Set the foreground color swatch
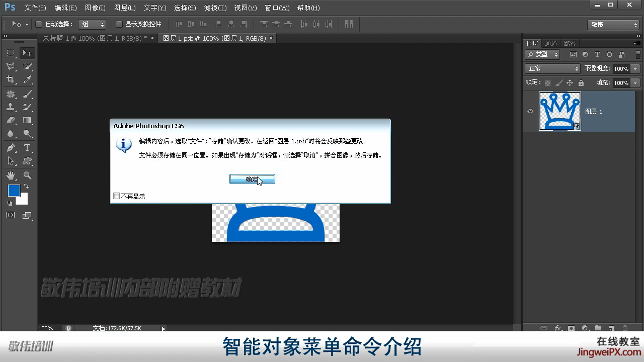Screen dimensions: 644x362 [x=14, y=191]
